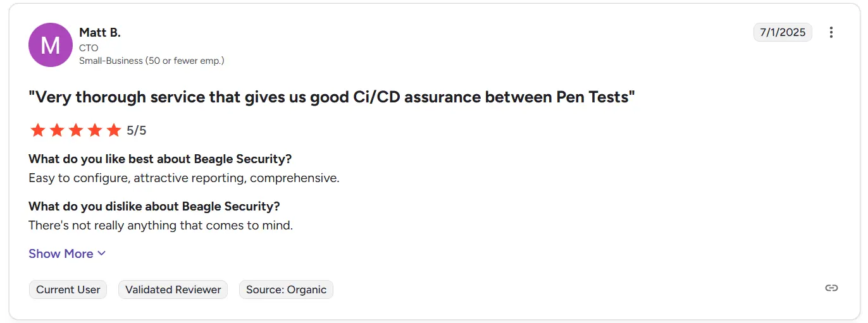868x323 pixels.
Task: Click Small-Business company size label
Action: pyautogui.click(x=152, y=61)
